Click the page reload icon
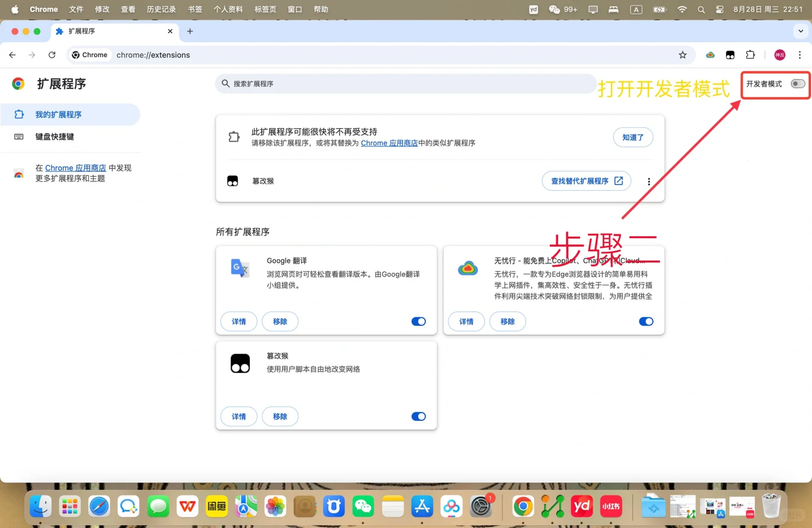The image size is (812, 528). point(52,55)
